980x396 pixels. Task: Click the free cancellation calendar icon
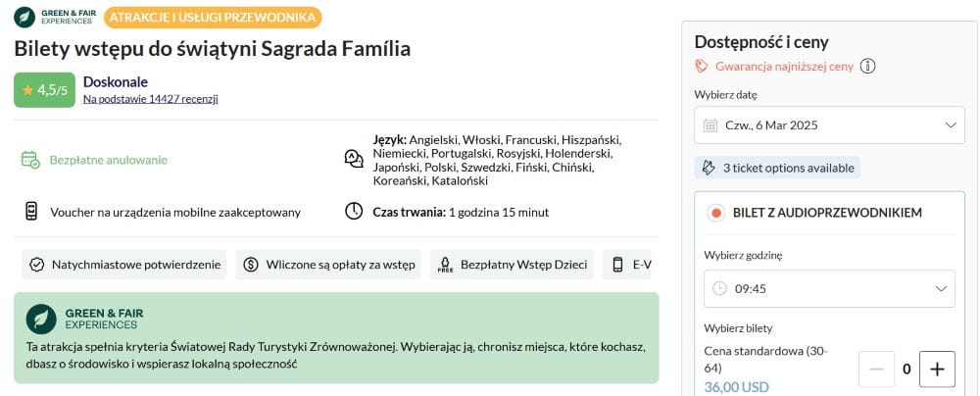[x=30, y=160]
